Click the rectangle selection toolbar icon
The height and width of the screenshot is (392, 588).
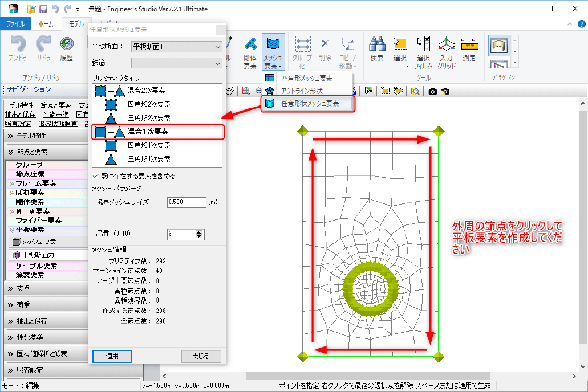pyautogui.click(x=385, y=91)
